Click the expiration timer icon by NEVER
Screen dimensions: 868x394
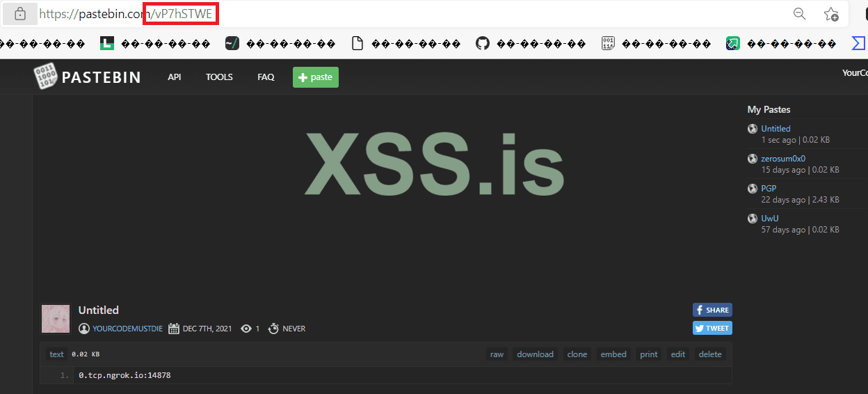pos(273,329)
